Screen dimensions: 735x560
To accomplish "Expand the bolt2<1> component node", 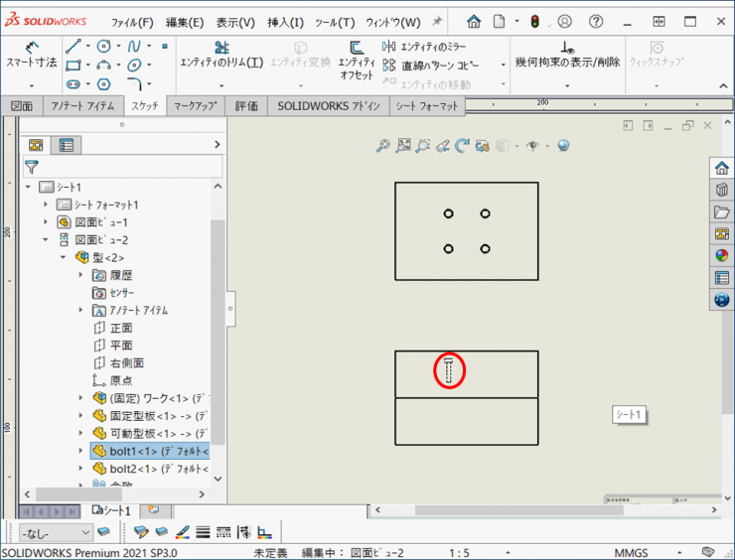I will click(x=80, y=468).
